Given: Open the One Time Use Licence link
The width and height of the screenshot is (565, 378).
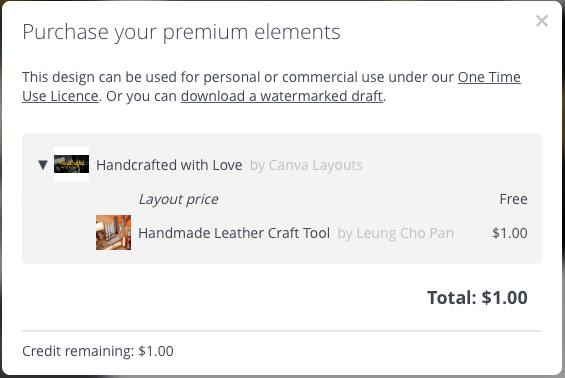Looking at the screenshot, I should coord(489,77).
